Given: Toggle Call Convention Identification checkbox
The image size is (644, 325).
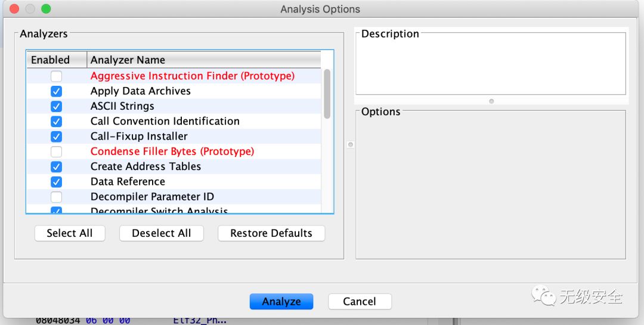Looking at the screenshot, I should tap(56, 121).
